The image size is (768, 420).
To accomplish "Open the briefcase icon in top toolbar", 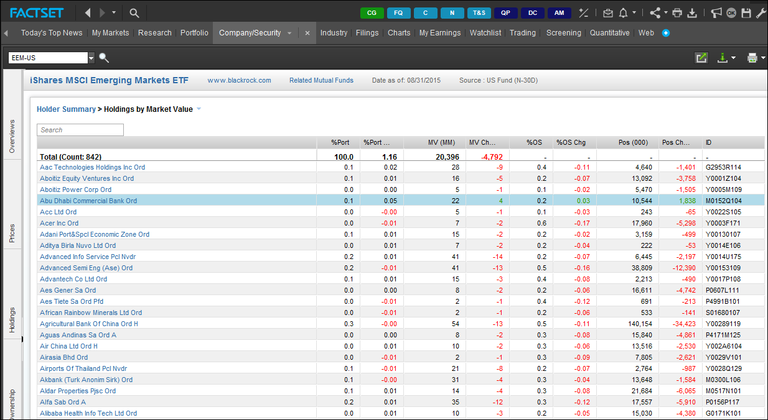I will (x=608, y=13).
